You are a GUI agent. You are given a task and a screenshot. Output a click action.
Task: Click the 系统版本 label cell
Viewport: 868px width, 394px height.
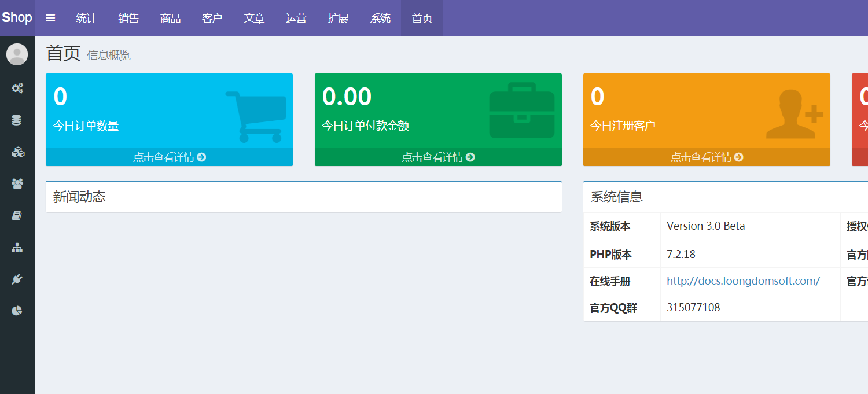point(622,227)
